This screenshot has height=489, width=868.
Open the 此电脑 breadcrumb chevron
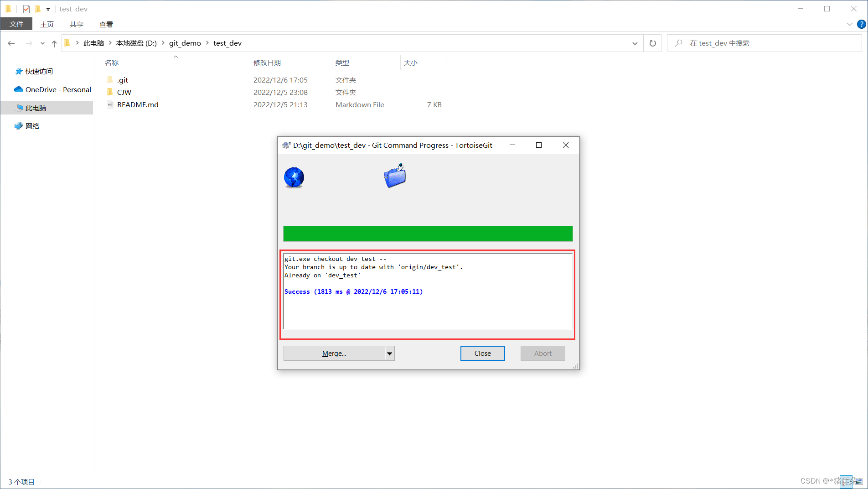[x=111, y=43]
